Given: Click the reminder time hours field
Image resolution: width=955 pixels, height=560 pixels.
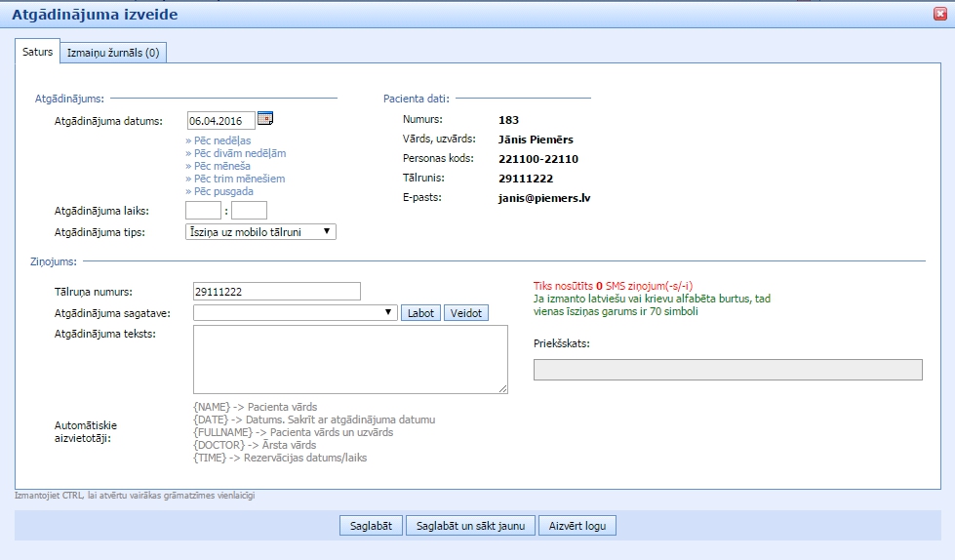Looking at the screenshot, I should point(203,210).
